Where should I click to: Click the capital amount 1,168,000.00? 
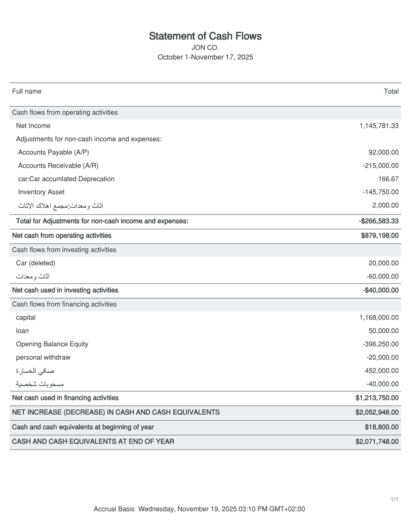378,317
